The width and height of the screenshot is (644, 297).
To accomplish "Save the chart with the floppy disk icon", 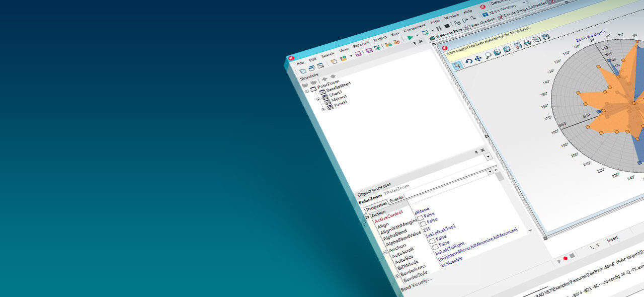I will (545, 37).
